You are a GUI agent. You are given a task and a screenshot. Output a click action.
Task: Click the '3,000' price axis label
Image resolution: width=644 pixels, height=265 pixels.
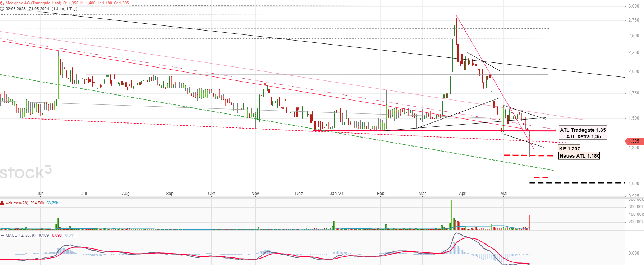634,6
